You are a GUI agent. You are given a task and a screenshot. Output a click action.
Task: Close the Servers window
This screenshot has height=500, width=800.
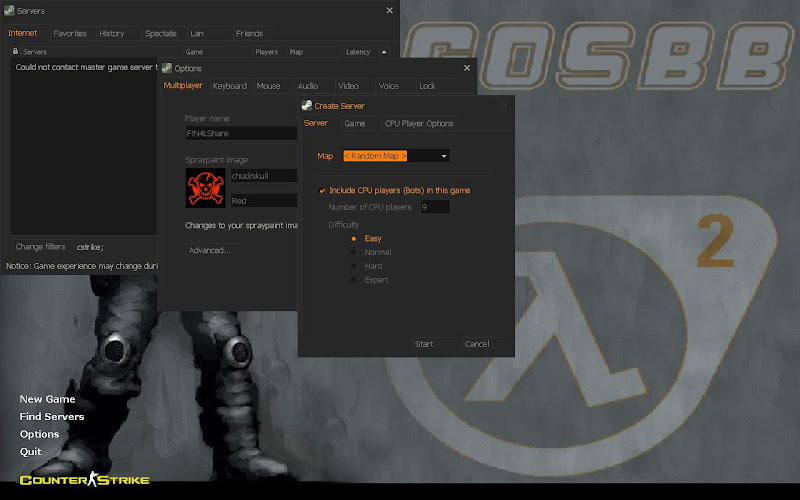[x=390, y=10]
